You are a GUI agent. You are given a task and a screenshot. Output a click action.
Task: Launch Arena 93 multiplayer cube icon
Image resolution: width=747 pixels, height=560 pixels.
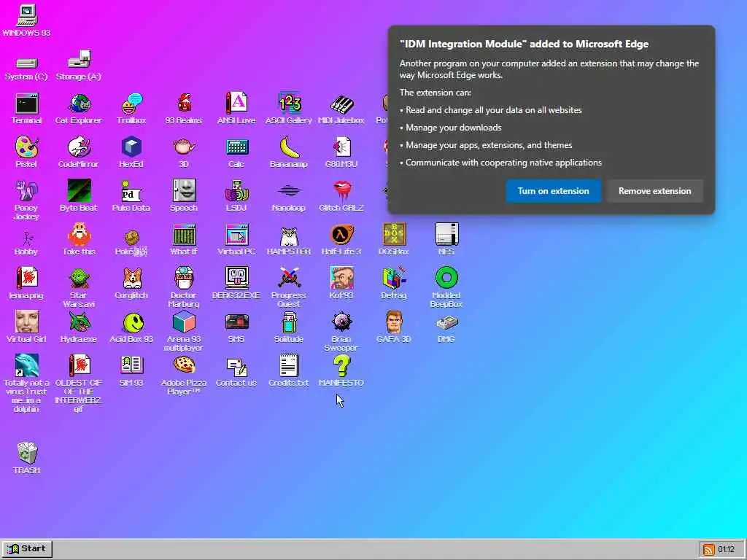pos(184,322)
